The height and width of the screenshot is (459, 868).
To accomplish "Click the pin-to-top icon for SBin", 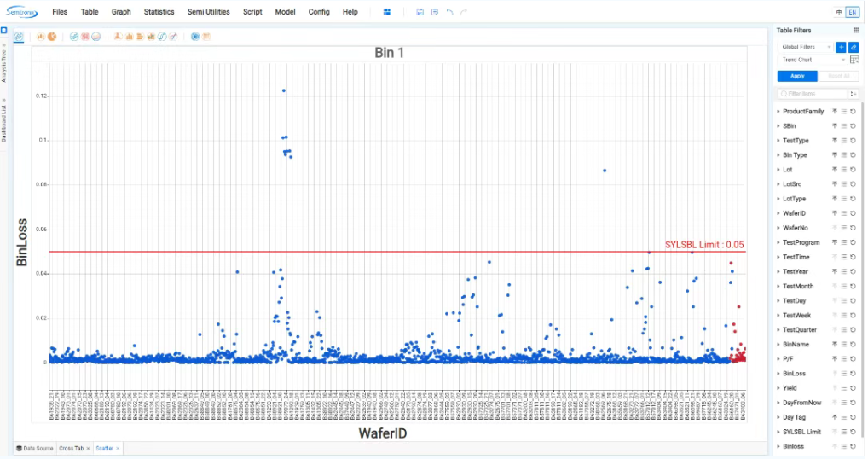I will [834, 126].
